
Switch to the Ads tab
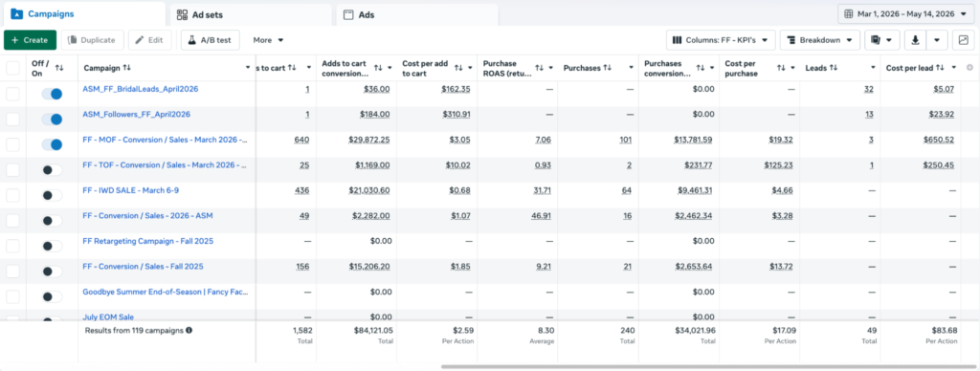tap(417, 14)
